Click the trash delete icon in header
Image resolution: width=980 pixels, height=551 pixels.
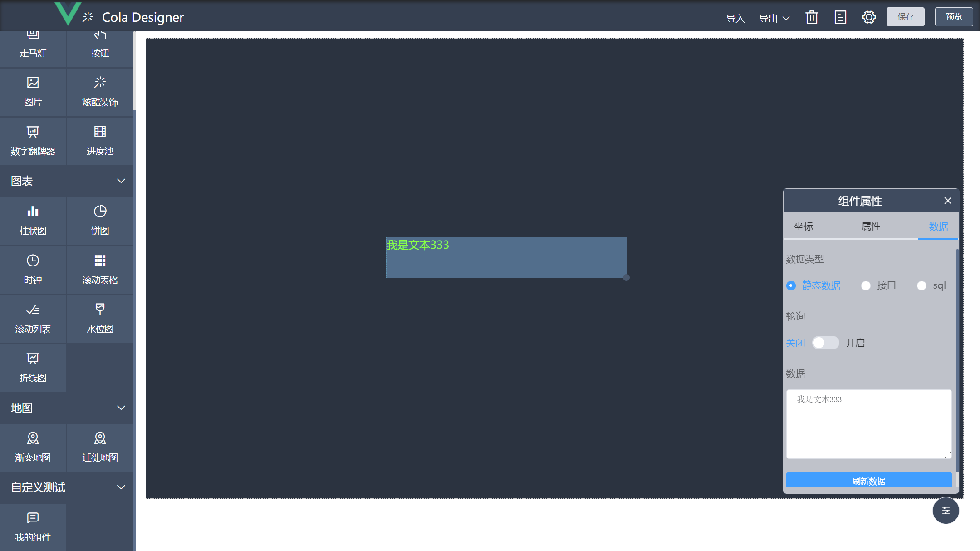pos(812,17)
